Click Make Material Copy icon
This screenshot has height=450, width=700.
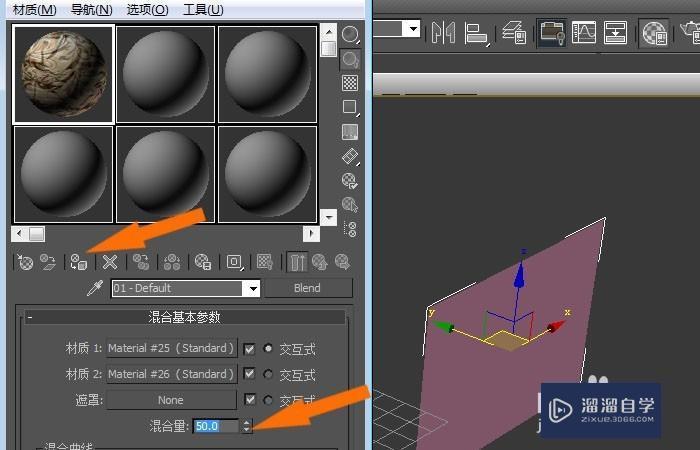pyautogui.click(x=141, y=262)
